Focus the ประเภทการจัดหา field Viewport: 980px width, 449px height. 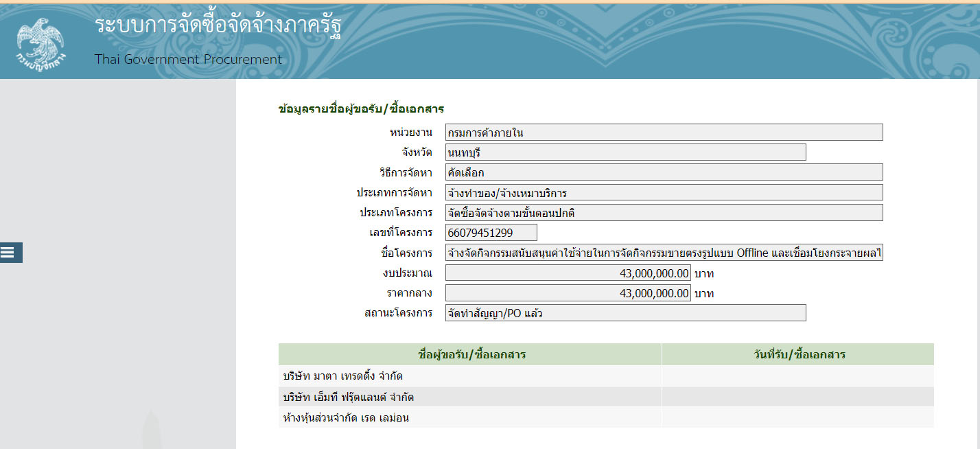pyautogui.click(x=664, y=192)
